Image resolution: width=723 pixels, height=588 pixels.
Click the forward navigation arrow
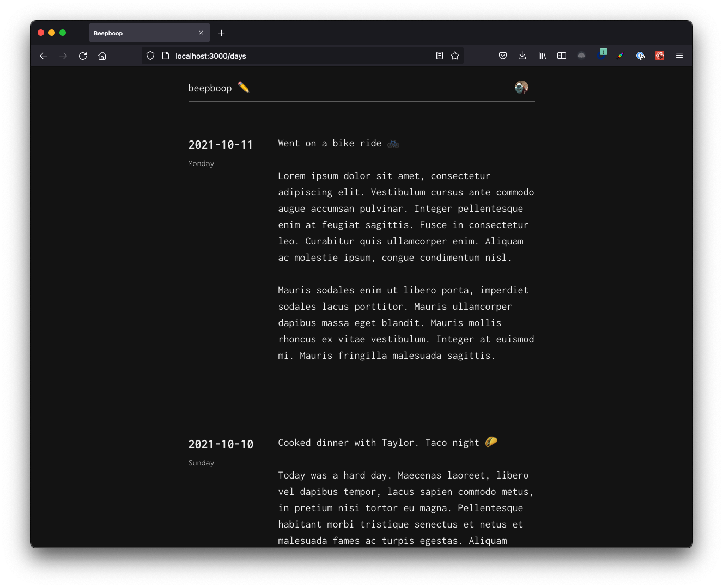(x=63, y=56)
